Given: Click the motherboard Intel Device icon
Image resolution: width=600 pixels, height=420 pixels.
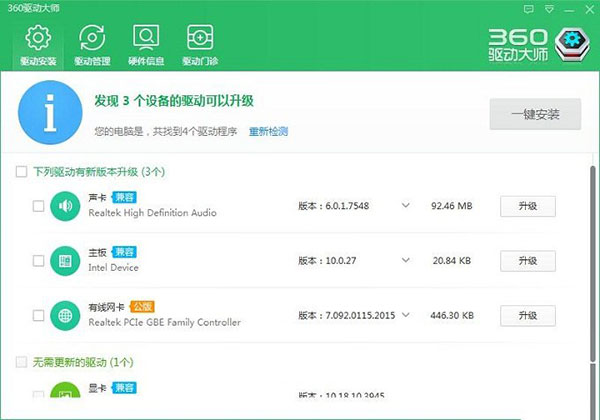Looking at the screenshot, I should coord(65,261).
